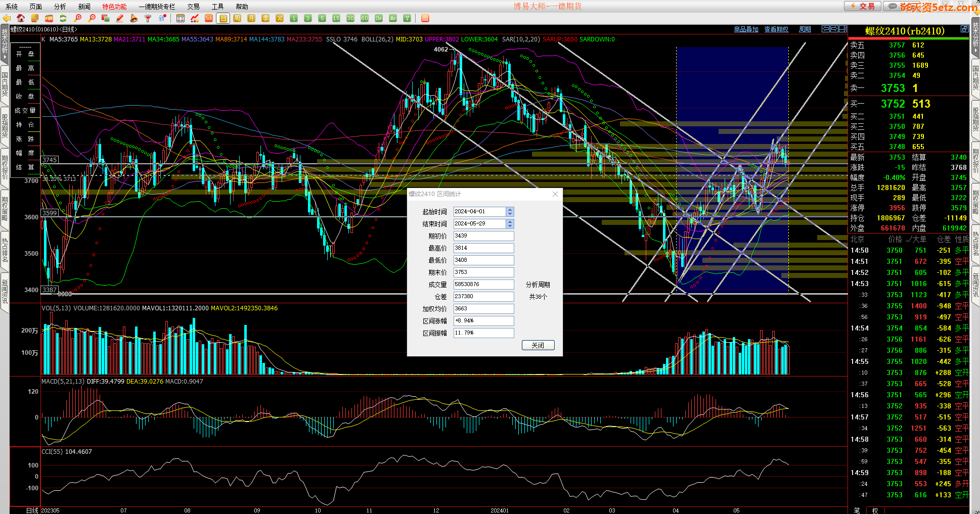Zoom out with the minus magnifier icon

92,18
